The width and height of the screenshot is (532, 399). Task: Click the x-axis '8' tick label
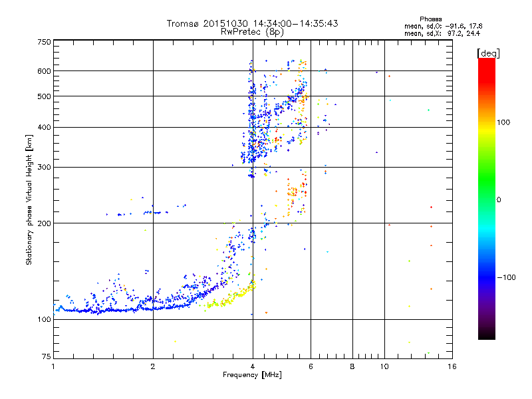(x=352, y=366)
